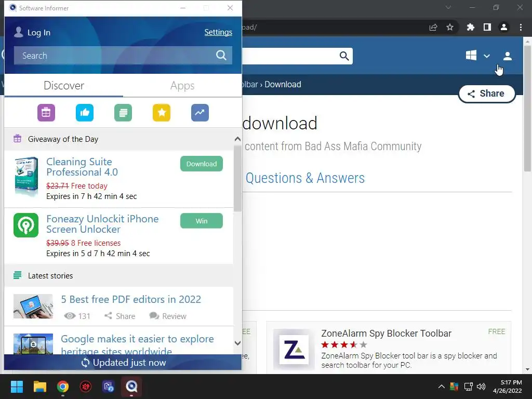Click the user avatar next to Log In
This screenshot has width=532, height=399.
pyautogui.click(x=19, y=32)
